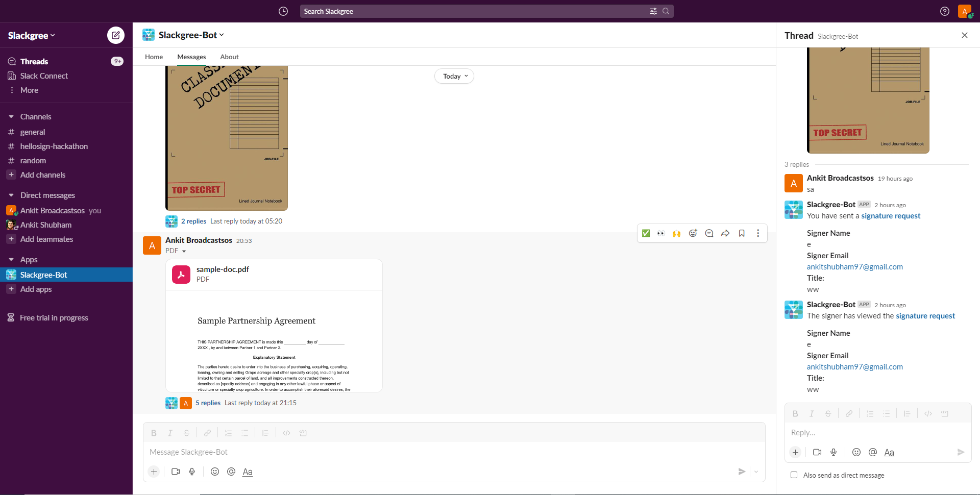Image resolution: width=980 pixels, height=495 pixels.
Task: Collapse the PDF file preview
Action: point(184,251)
